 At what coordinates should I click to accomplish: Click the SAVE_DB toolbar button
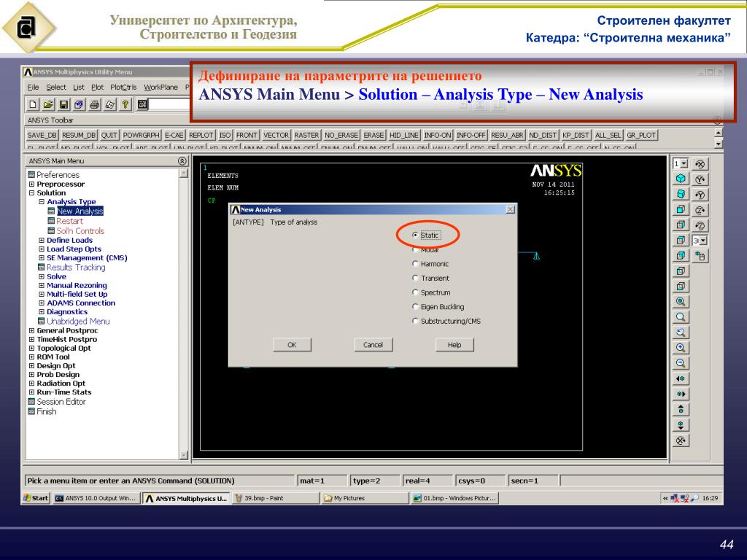click(42, 135)
